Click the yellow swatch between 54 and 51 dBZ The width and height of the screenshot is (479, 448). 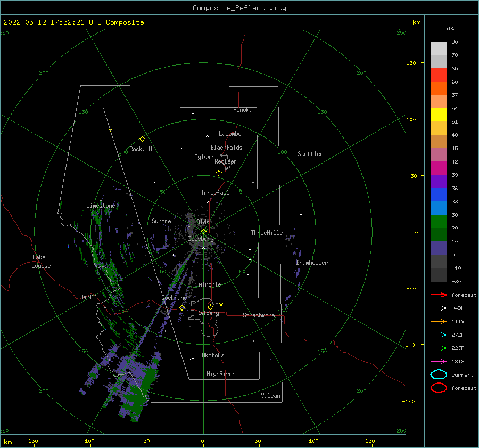coord(439,115)
